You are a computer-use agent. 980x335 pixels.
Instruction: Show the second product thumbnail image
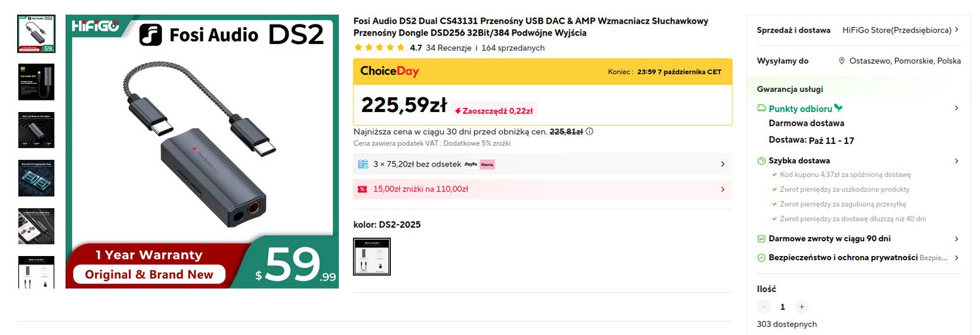tap(36, 81)
